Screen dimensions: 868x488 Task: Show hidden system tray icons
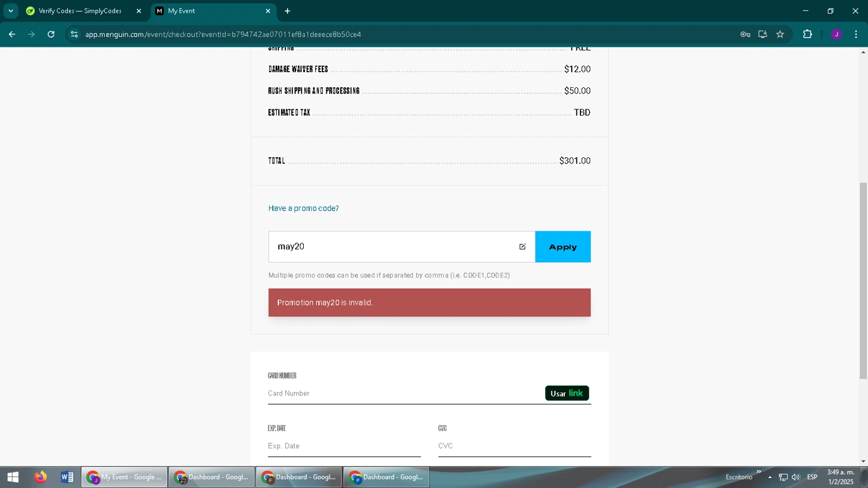tap(770, 477)
